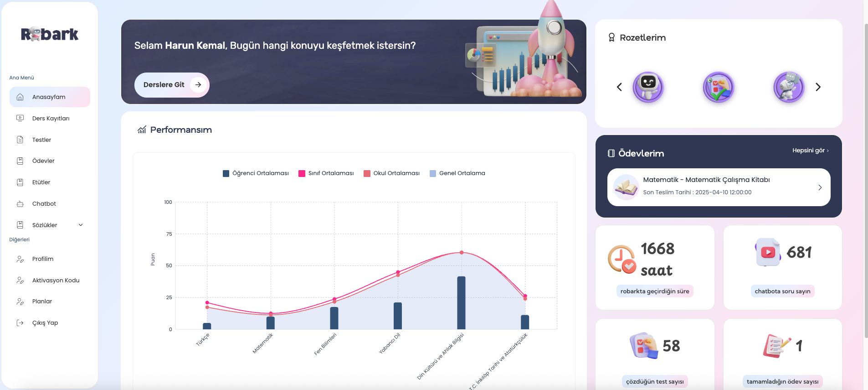868x390 pixels.
Task: Click the chatbota soru sayın label
Action: [x=782, y=291]
